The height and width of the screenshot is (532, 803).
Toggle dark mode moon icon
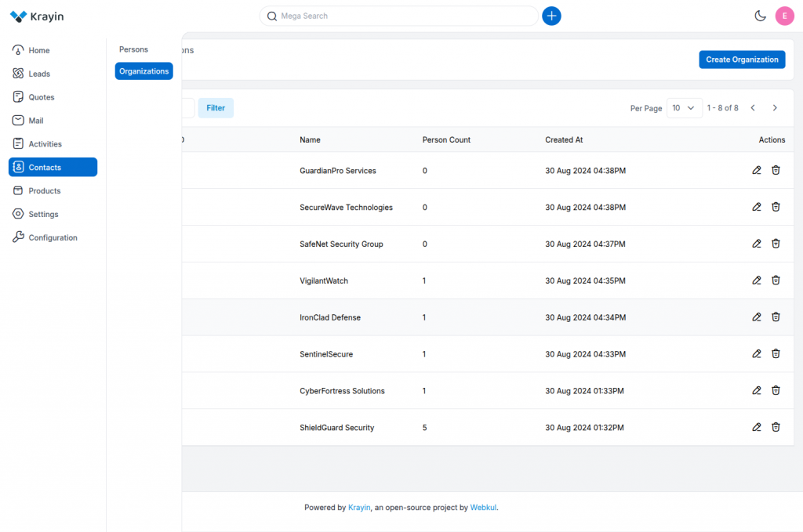click(x=761, y=16)
